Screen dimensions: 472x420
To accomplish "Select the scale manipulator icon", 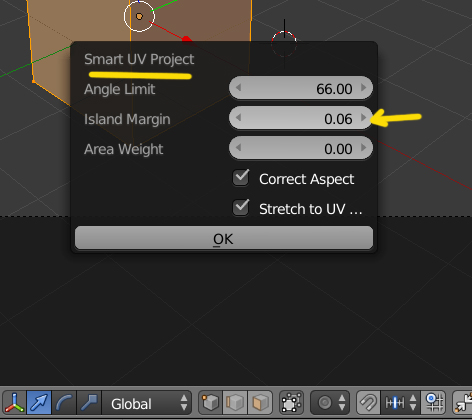I will click(89, 403).
